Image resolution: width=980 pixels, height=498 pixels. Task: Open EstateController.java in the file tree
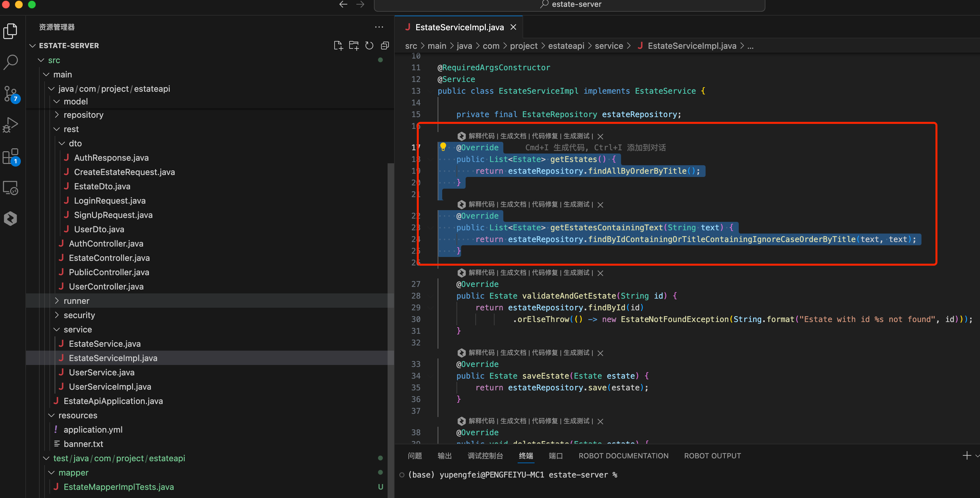click(x=109, y=258)
